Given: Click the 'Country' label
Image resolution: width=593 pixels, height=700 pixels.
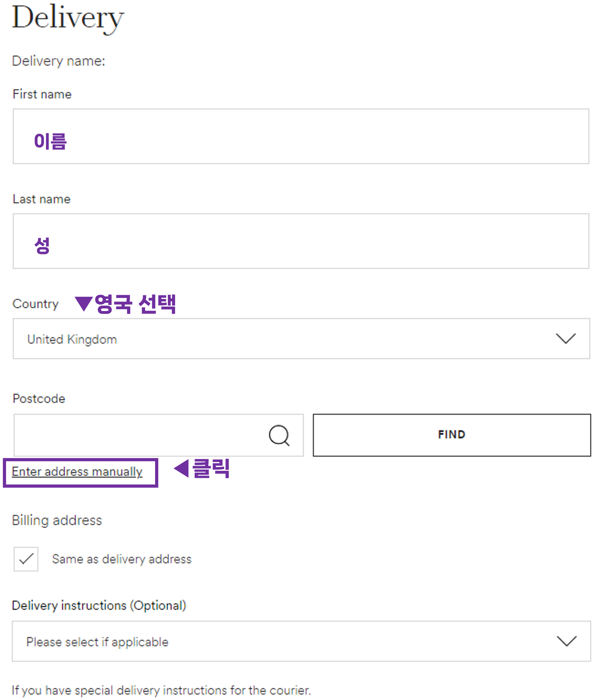Looking at the screenshot, I should tap(36, 304).
